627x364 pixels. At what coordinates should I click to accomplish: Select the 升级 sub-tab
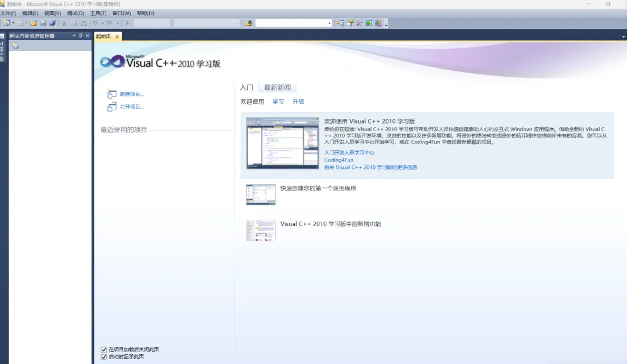(x=298, y=102)
